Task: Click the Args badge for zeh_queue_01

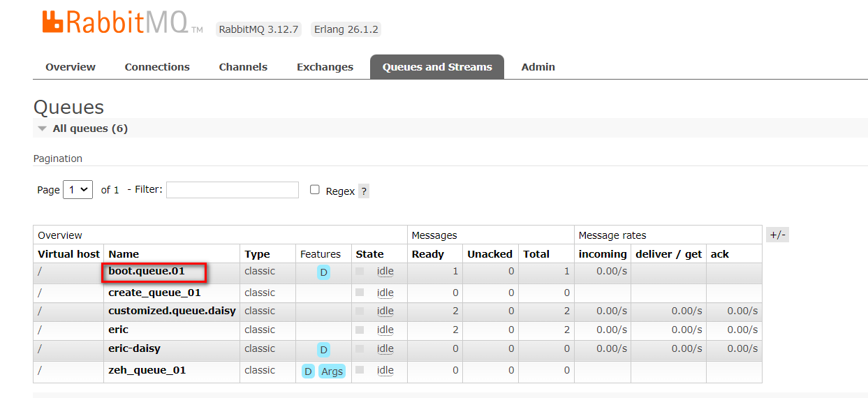Action: click(332, 371)
